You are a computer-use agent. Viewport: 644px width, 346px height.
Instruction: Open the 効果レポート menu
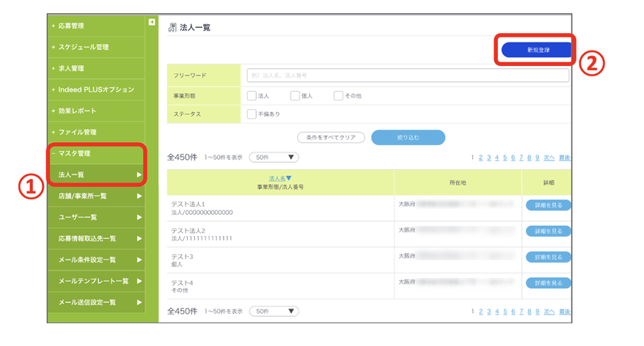click(76, 111)
